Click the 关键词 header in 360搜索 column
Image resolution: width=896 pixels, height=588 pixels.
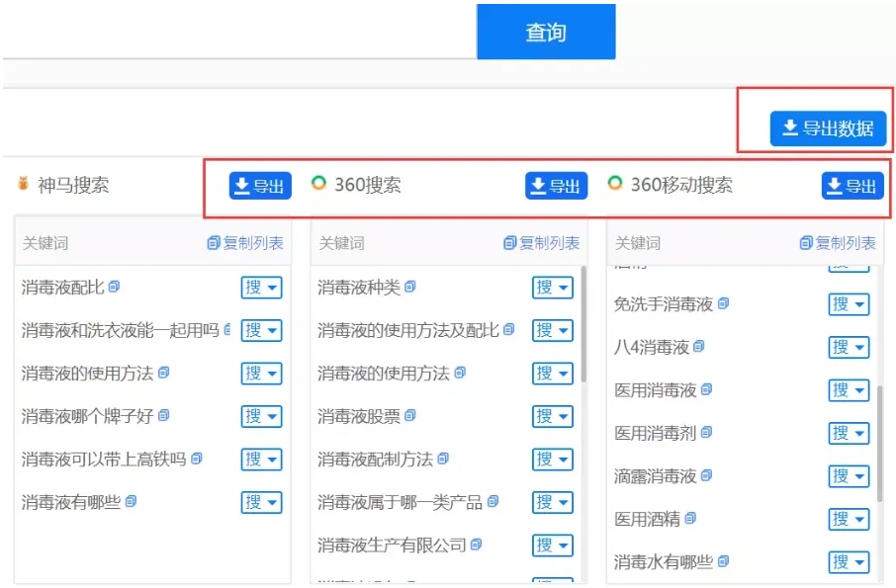[341, 243]
